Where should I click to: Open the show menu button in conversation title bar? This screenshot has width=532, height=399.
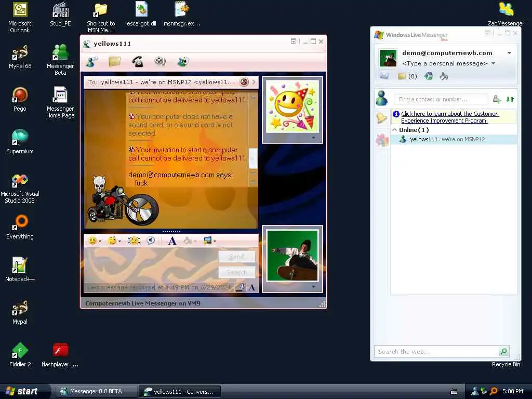tap(294, 42)
